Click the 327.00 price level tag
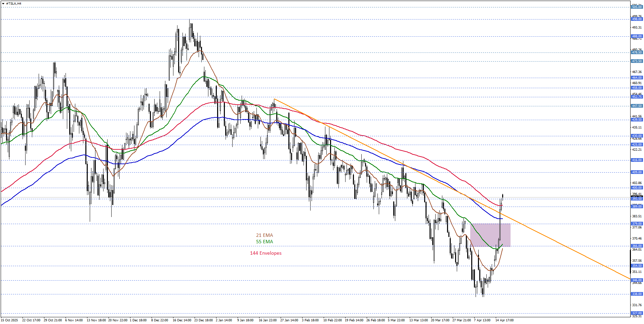This screenshot has height=324, width=644. (637, 313)
